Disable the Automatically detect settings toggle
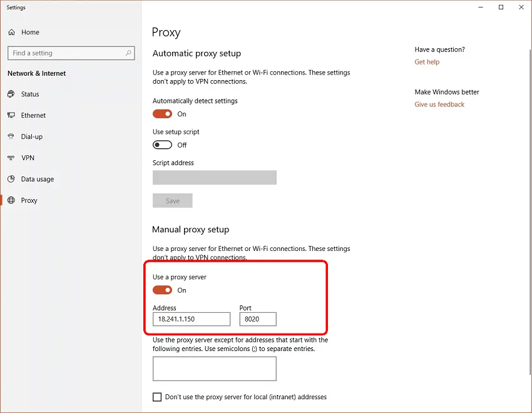Image resolution: width=532 pixels, height=413 pixels. point(162,114)
